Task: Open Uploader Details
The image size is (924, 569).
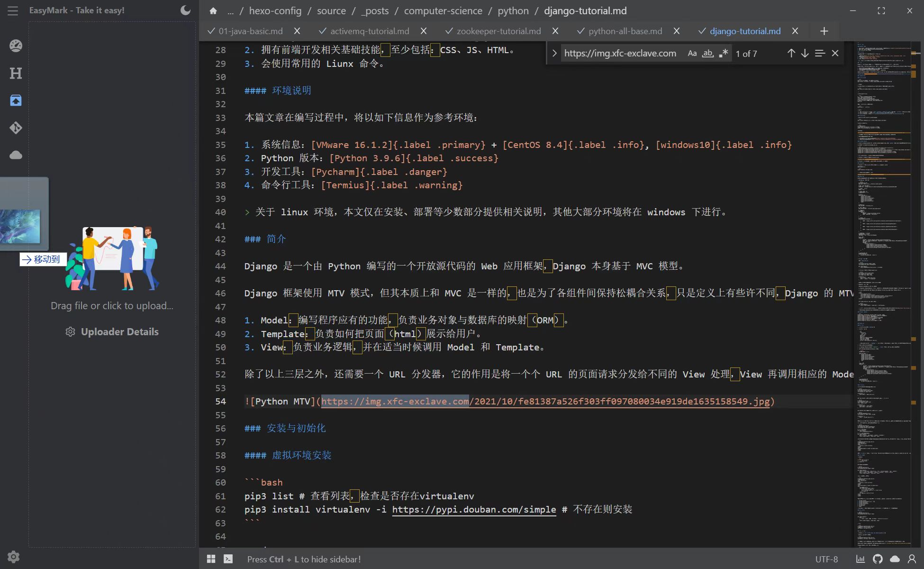Action: pos(112,331)
